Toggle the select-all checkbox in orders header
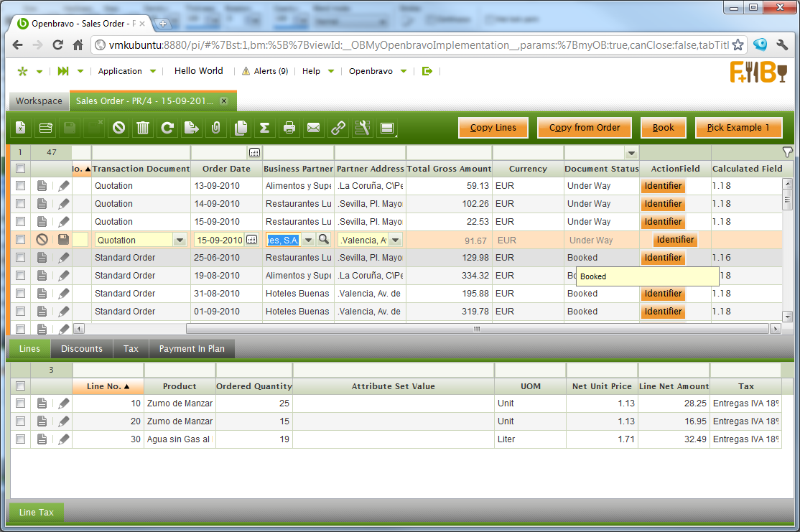This screenshot has height=532, width=800. (x=21, y=169)
